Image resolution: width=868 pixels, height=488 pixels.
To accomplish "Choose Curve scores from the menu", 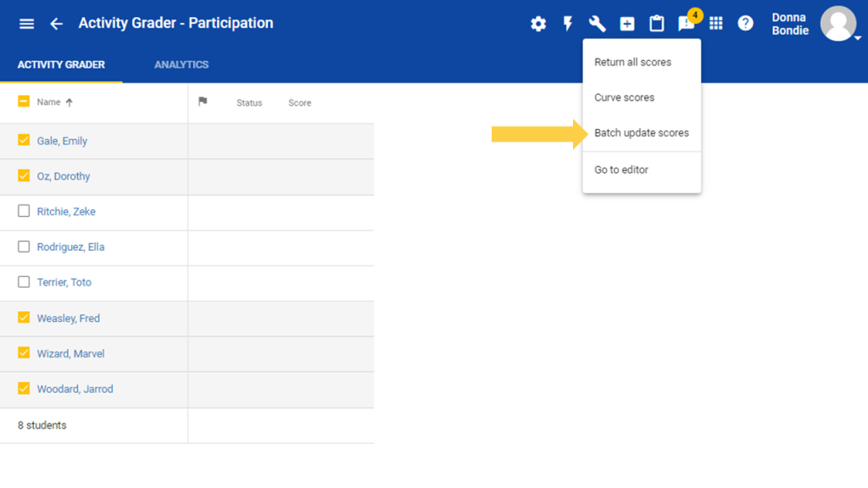I will [x=625, y=97].
